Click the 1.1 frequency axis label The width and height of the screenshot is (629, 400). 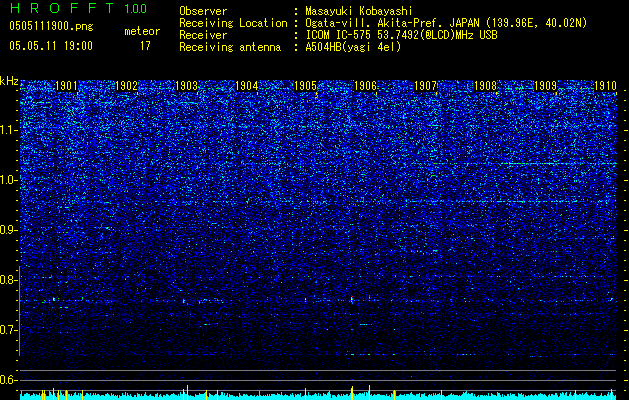point(8,130)
